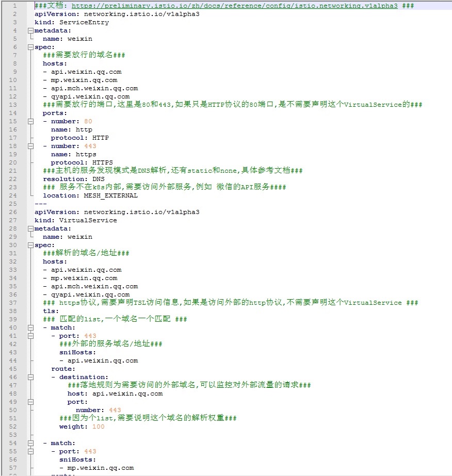Image resolution: width=452 pixels, height=476 pixels.
Task: Collapse the 'port: 443' fold on line 41
Action: pos(31,336)
